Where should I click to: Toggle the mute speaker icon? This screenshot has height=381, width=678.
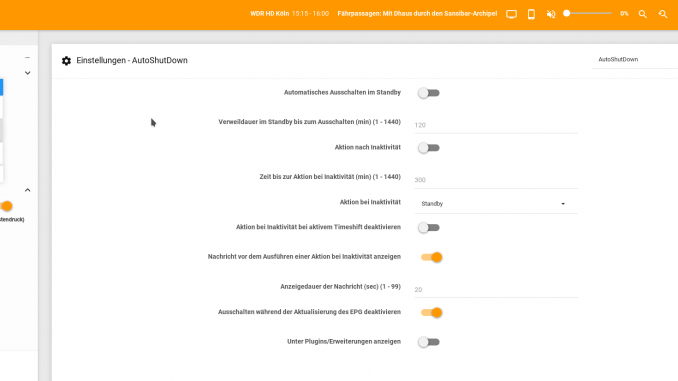(551, 14)
